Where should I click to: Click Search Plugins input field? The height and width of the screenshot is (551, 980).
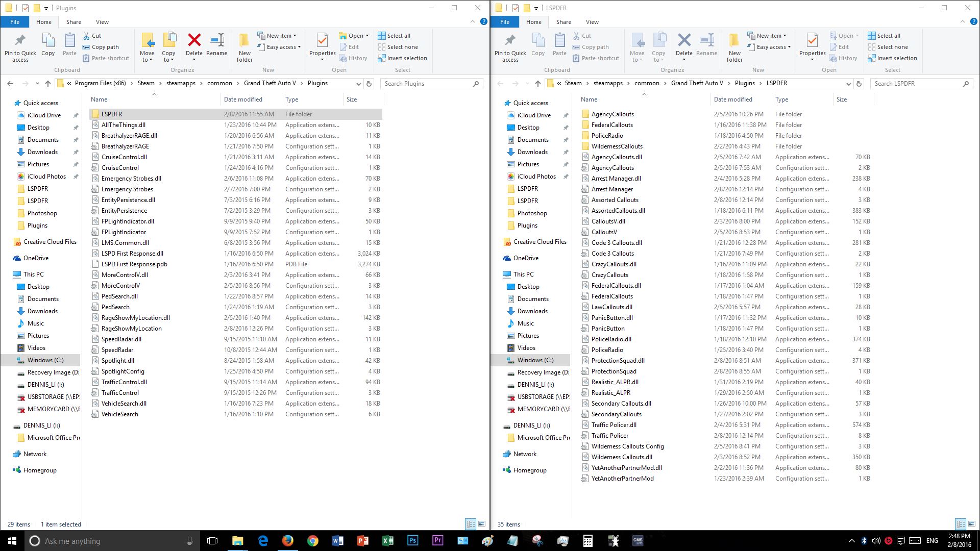coord(428,84)
